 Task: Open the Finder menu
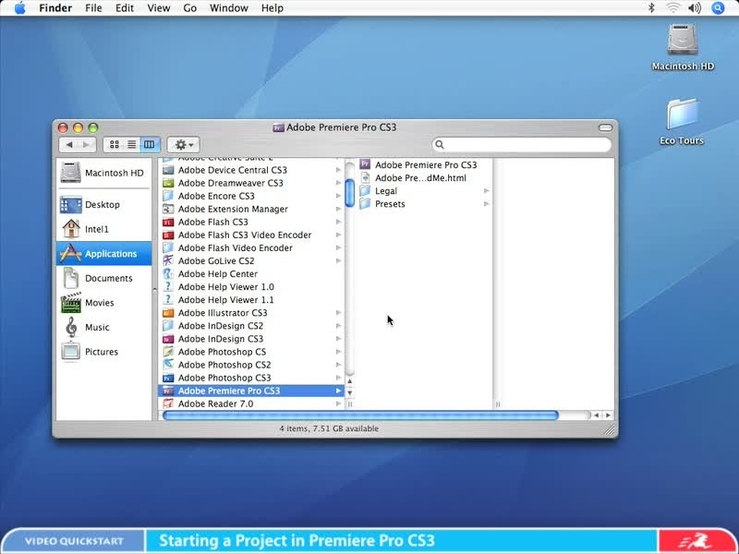point(55,8)
